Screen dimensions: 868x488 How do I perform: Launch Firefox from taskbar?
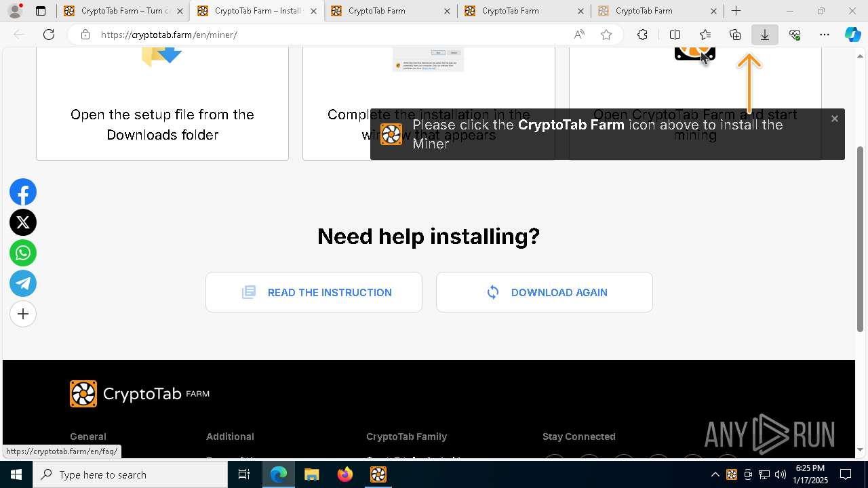coord(345,474)
